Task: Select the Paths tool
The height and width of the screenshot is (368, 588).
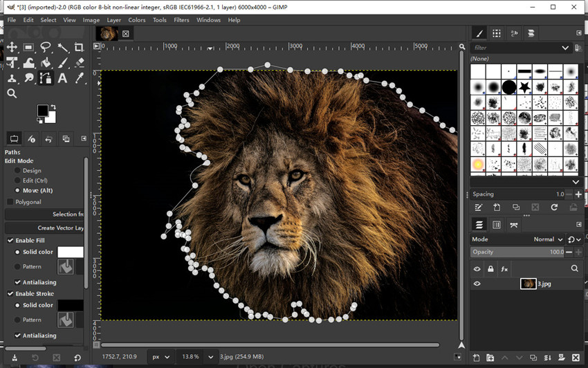Action: pyautogui.click(x=46, y=78)
